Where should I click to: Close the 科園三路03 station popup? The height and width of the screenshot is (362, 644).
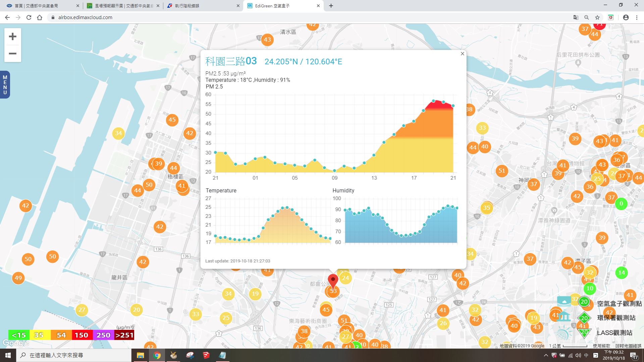point(463,54)
